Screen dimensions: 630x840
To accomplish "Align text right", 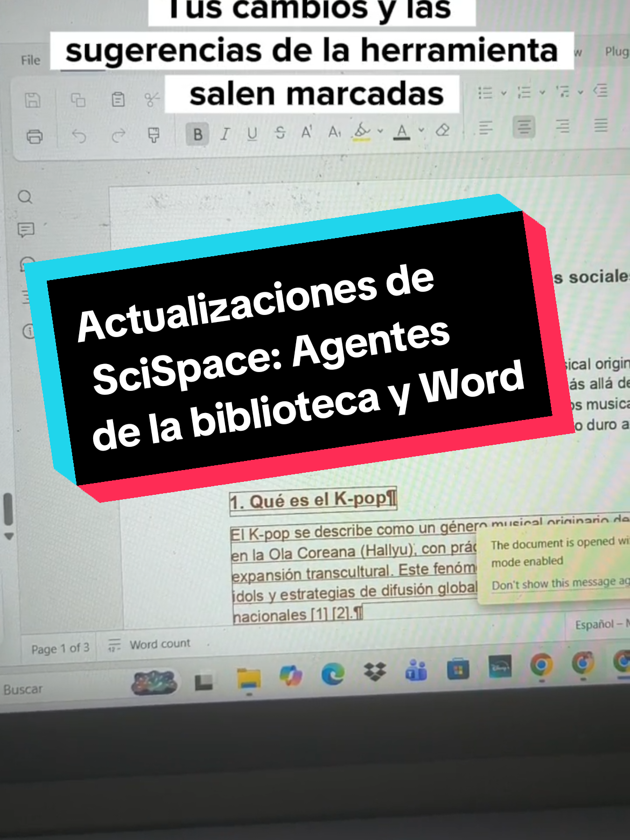I will [x=563, y=126].
